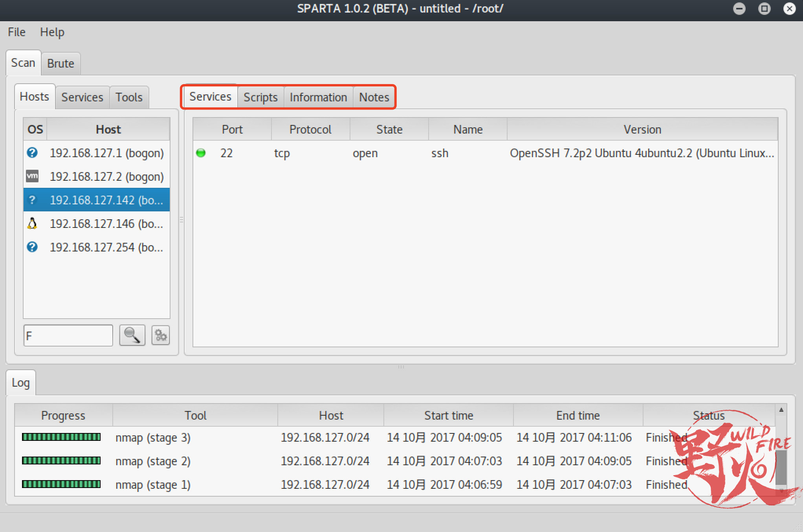Click progress bar of nmap stage 2

[x=61, y=460]
